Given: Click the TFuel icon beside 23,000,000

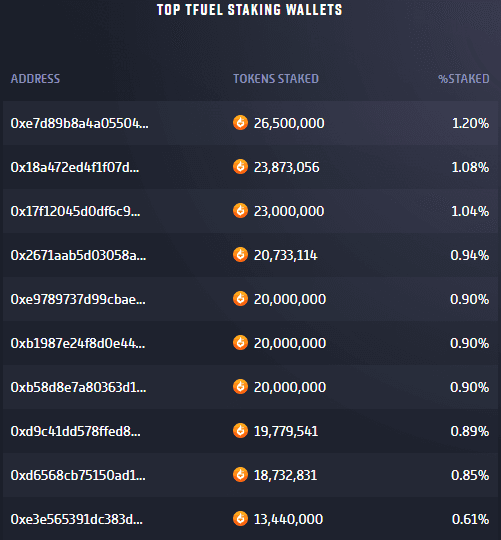Looking at the screenshot, I should (x=240, y=211).
